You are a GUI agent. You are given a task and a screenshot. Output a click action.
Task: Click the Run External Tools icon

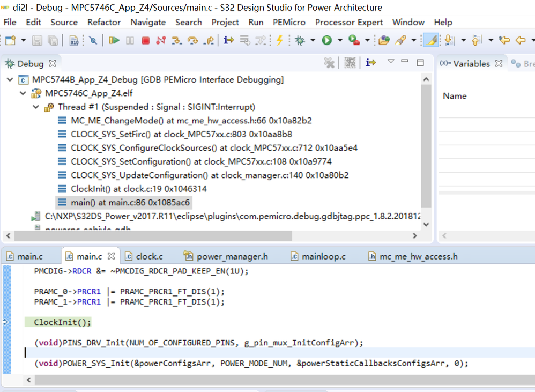click(354, 41)
